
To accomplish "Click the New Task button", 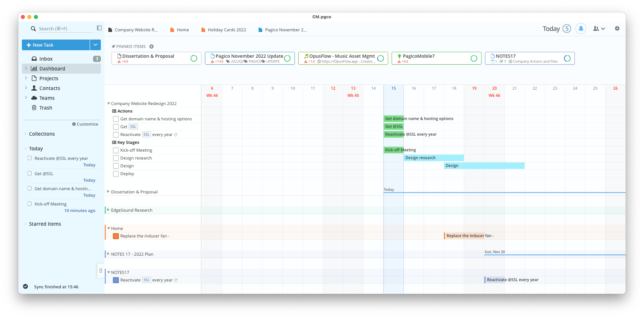I will point(56,45).
